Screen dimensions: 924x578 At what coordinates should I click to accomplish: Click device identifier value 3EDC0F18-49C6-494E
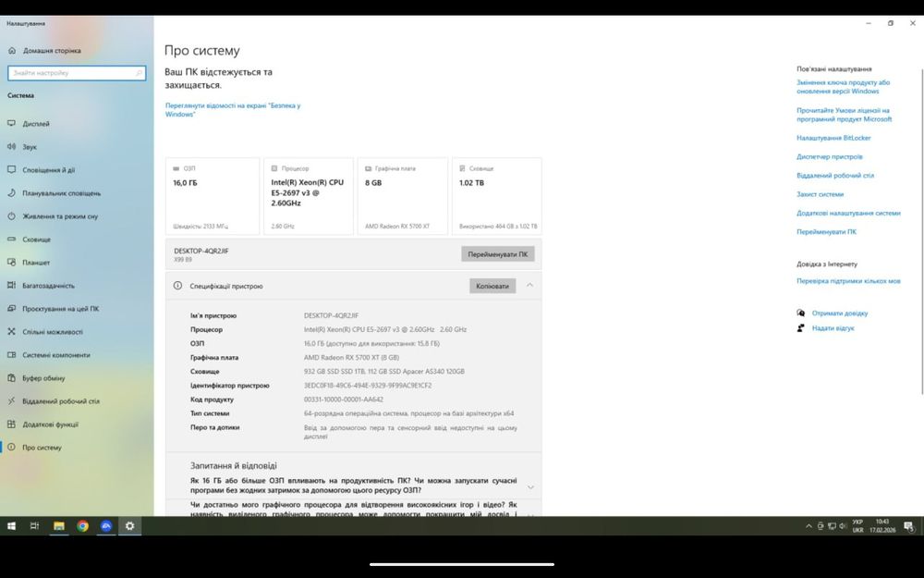click(x=368, y=386)
